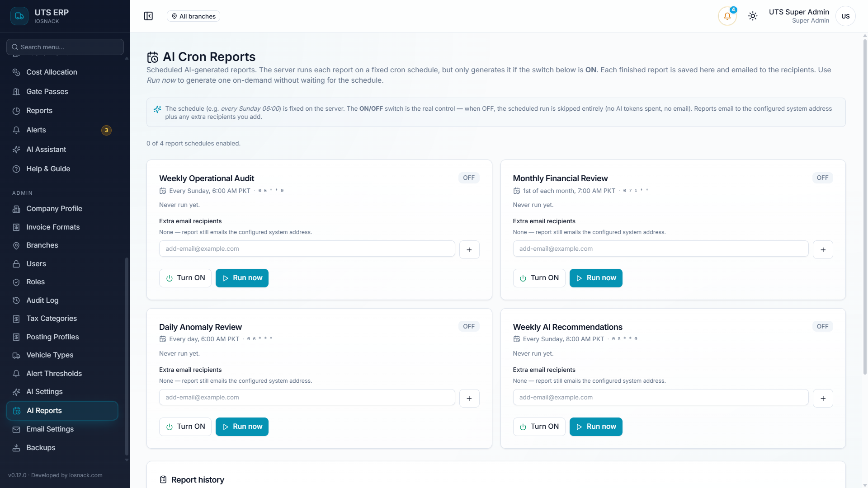Viewport: 868px width, 488px height.
Task: Open the All branches selector
Action: [193, 16]
